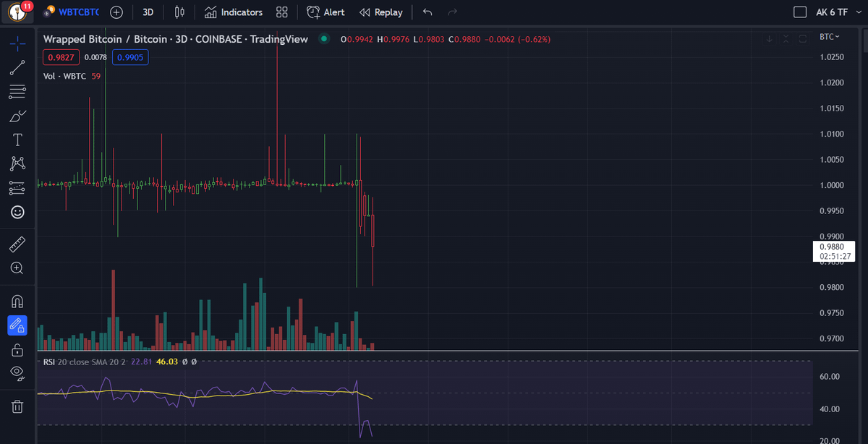Open the XABCD patterns tool

pos(17,164)
